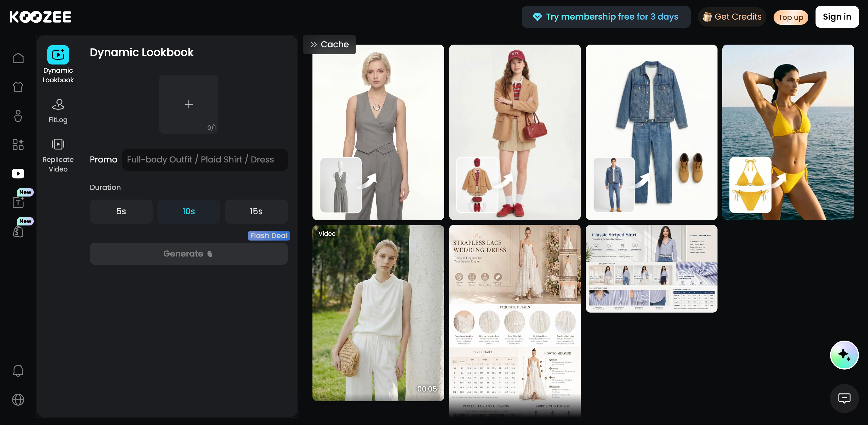
Task: Open notifications bell icon
Action: pos(18,370)
